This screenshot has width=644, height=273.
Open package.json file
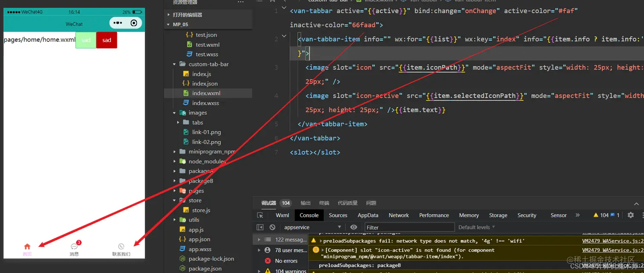[x=205, y=268]
